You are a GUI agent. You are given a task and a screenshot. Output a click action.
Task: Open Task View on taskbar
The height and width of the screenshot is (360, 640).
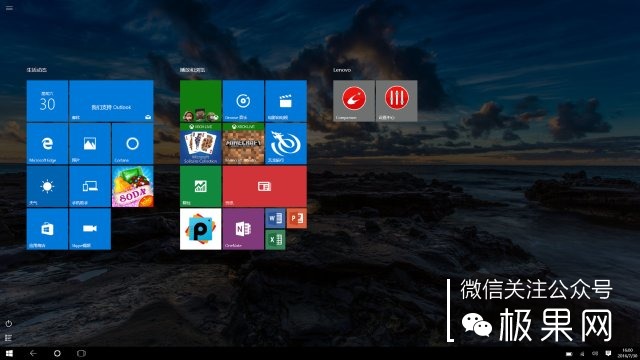[81, 353]
